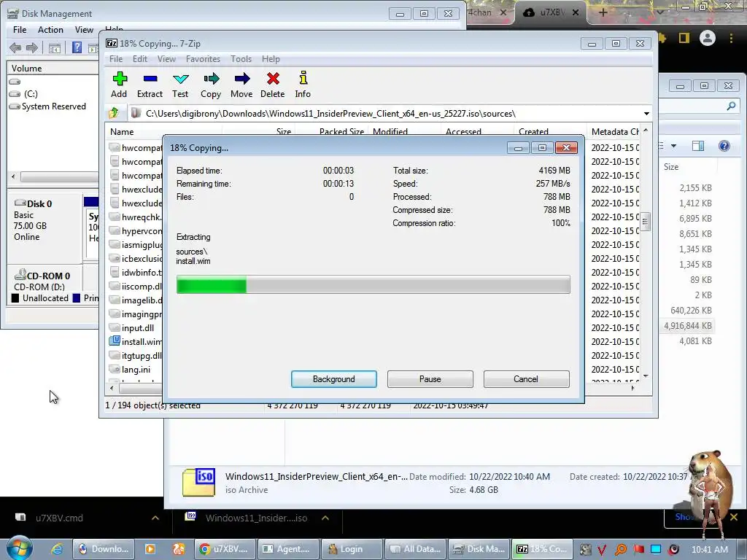Image resolution: width=747 pixels, height=560 pixels.
Task: Click the u7XBV.cmd item in the download bar
Action: 59,518
